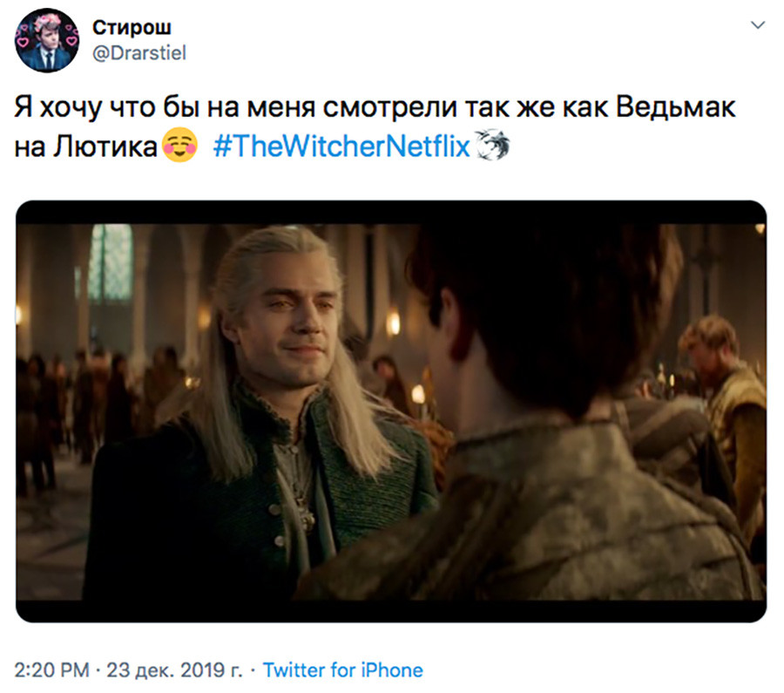Open Стирош's profile avatar picture
The height and width of the screenshot is (693, 784).
coord(47,40)
